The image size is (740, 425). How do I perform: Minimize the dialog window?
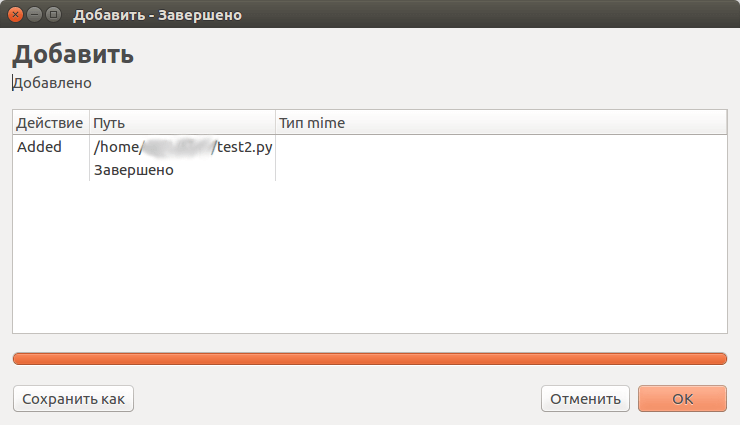[34, 15]
